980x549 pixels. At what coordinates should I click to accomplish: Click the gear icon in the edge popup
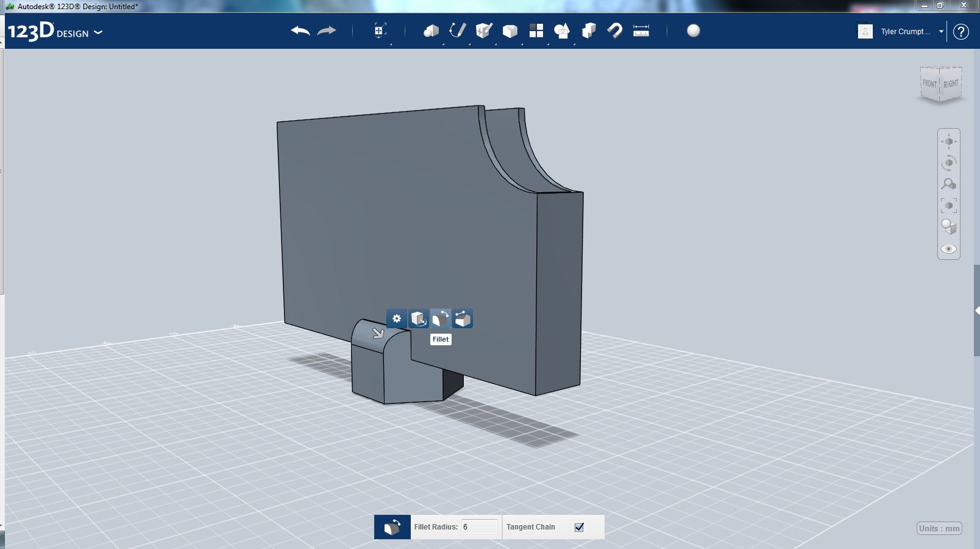coord(397,318)
